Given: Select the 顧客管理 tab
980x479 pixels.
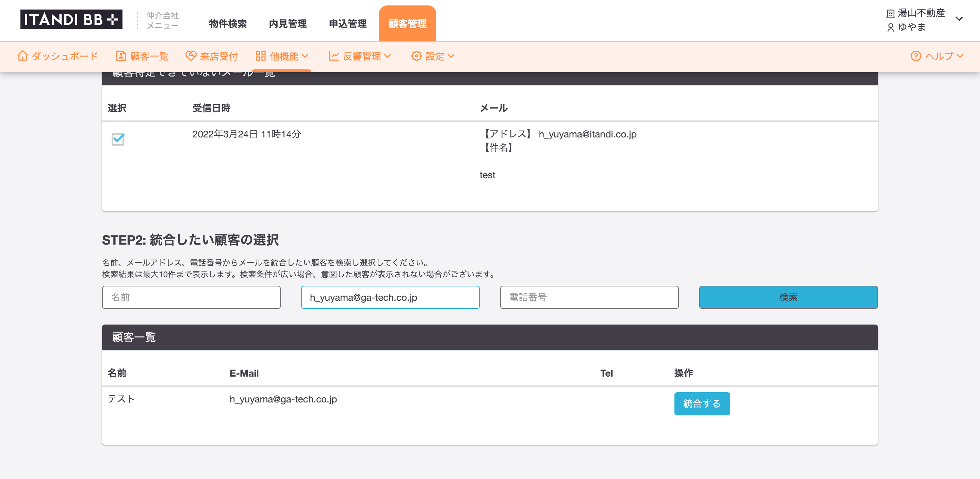Looking at the screenshot, I should (407, 23).
